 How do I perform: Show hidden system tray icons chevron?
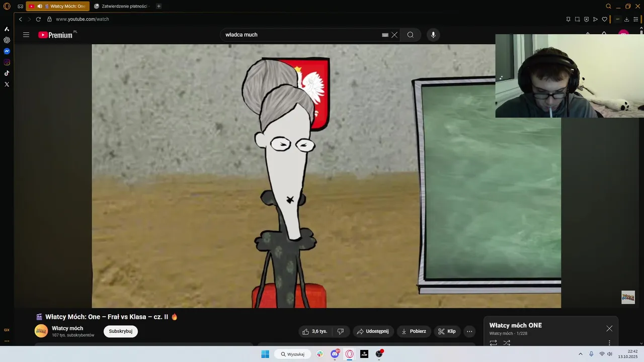tap(580, 354)
